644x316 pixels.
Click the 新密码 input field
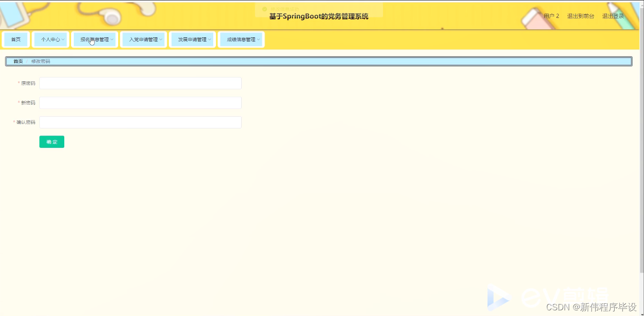click(140, 102)
